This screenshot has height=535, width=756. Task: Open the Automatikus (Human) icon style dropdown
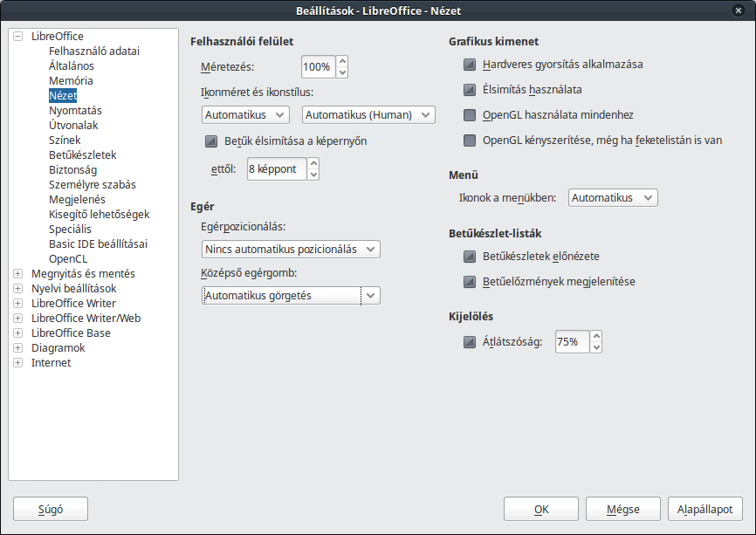click(369, 114)
